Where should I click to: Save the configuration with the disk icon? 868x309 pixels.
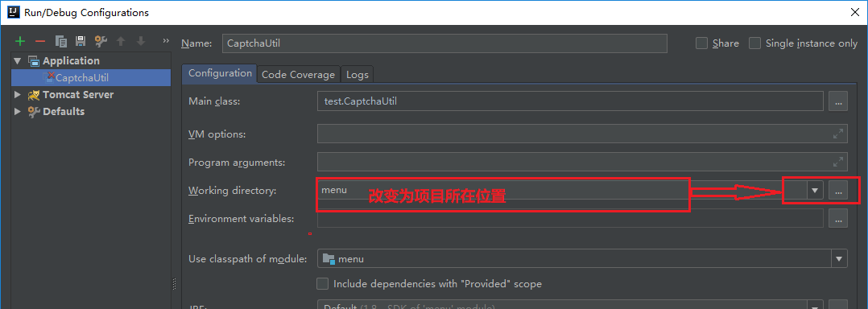(81, 42)
